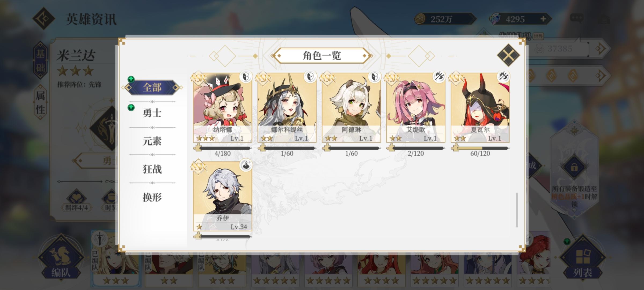Click the character list vertical scrollbar

(x=517, y=210)
